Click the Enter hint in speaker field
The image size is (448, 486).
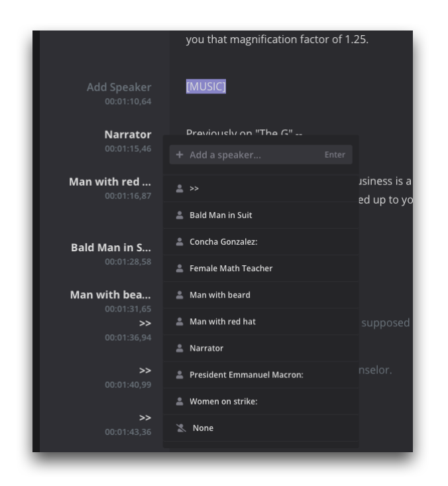click(x=335, y=154)
